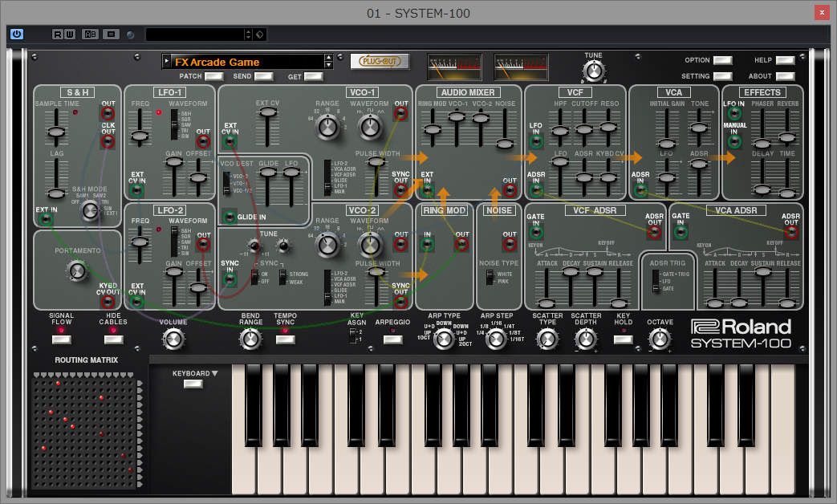837x504 pixels.
Task: Click the Audio Mixer EXT IN jack
Action: (427, 190)
